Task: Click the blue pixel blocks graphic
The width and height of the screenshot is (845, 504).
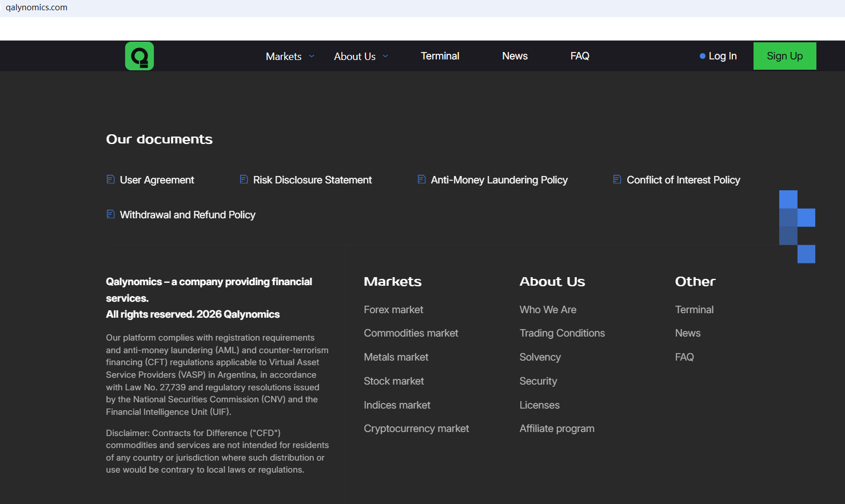Action: (x=796, y=226)
